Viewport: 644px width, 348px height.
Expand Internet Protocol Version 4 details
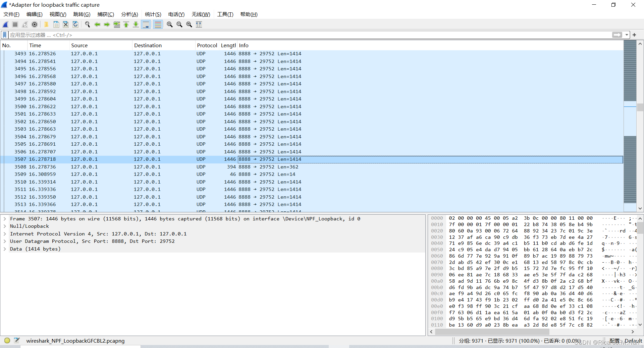click(x=5, y=234)
